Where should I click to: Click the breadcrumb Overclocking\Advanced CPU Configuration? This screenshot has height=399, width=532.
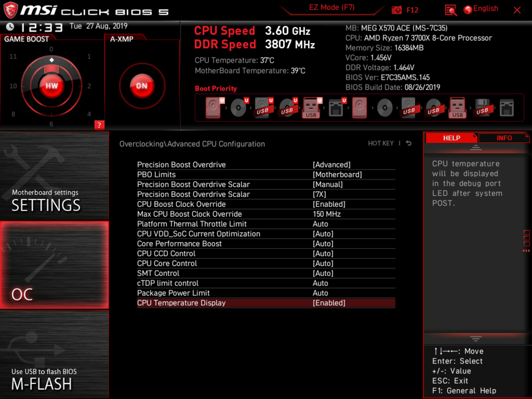click(x=192, y=144)
